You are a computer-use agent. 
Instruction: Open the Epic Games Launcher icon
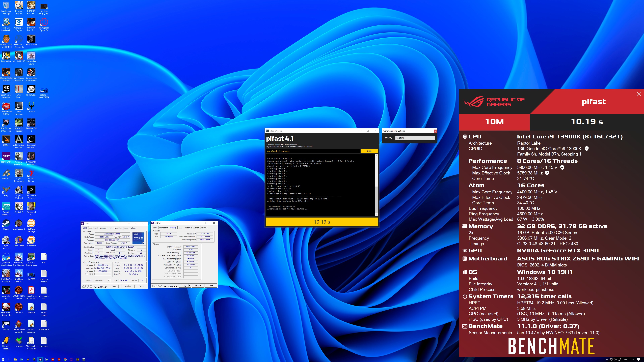coord(6,92)
